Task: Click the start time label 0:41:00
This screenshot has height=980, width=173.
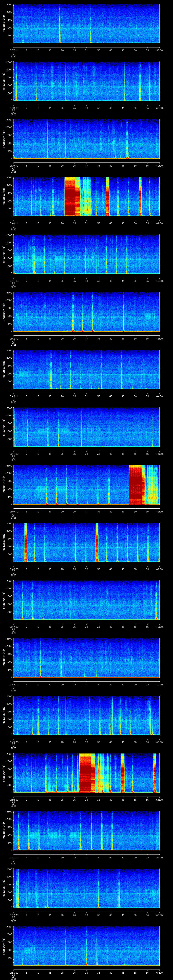Action: (14, 280)
